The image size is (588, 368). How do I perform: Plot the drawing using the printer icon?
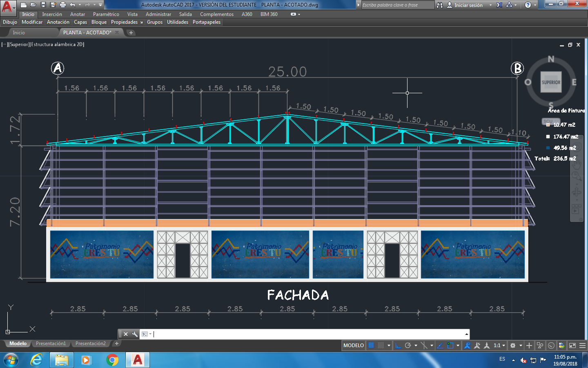coord(63,5)
